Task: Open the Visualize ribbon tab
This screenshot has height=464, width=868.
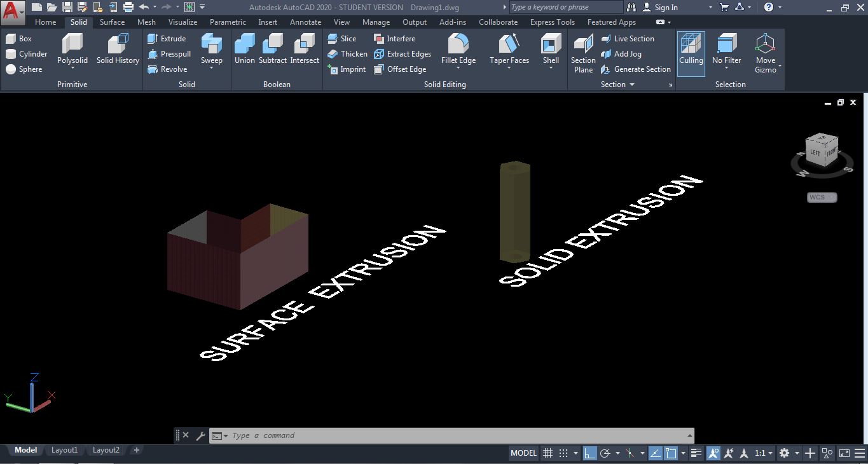Action: [x=183, y=22]
